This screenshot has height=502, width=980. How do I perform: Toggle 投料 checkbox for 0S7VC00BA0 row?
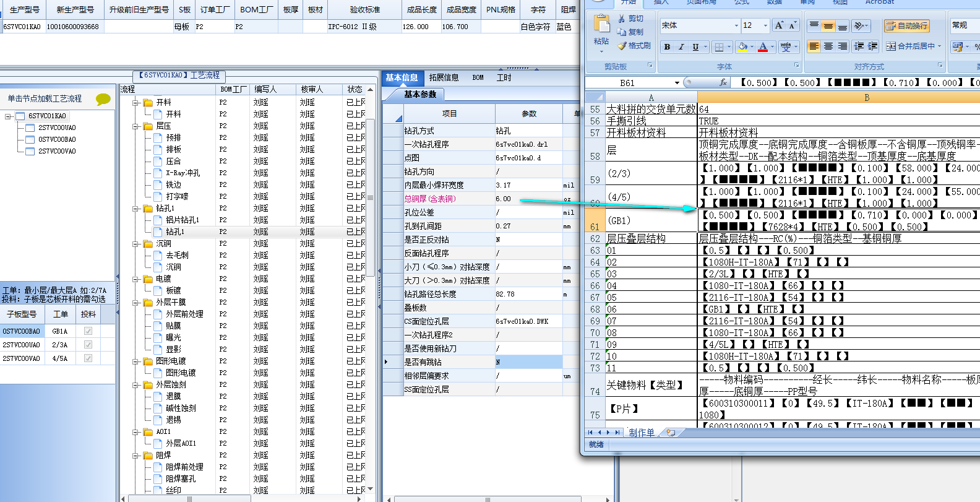(88, 331)
